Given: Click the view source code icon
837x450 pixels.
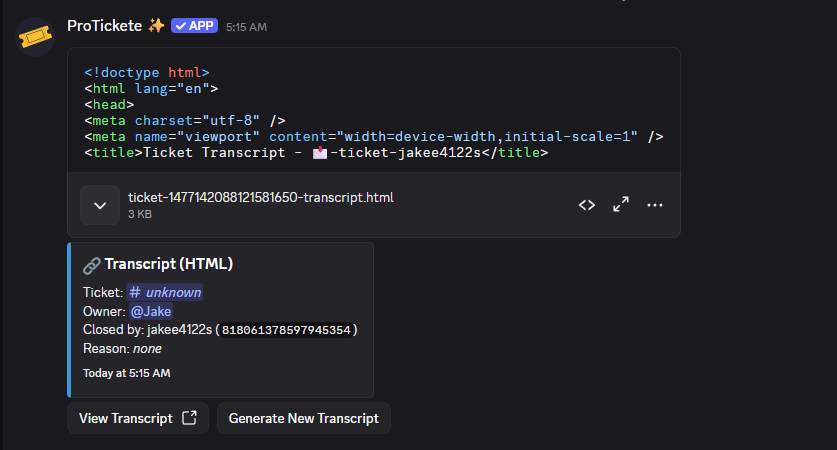Looking at the screenshot, I should point(587,205).
